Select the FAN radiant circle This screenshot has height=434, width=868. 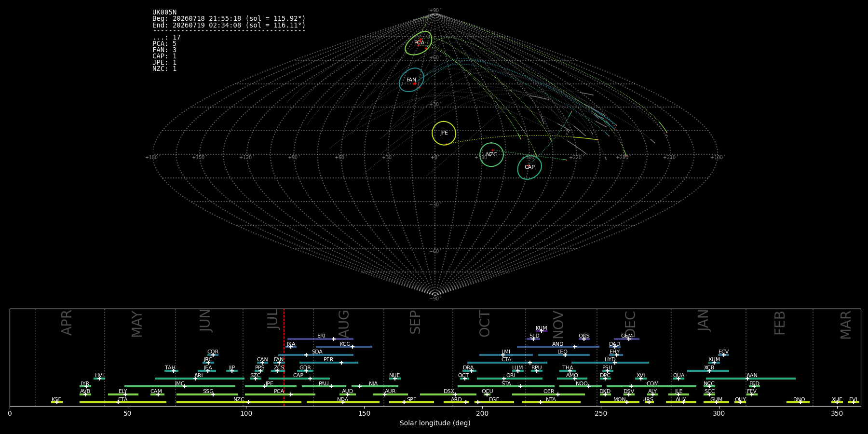pyautogui.click(x=411, y=80)
